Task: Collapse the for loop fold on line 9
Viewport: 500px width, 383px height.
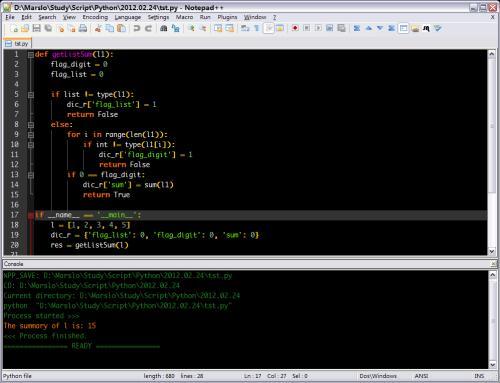Action: [x=31, y=135]
